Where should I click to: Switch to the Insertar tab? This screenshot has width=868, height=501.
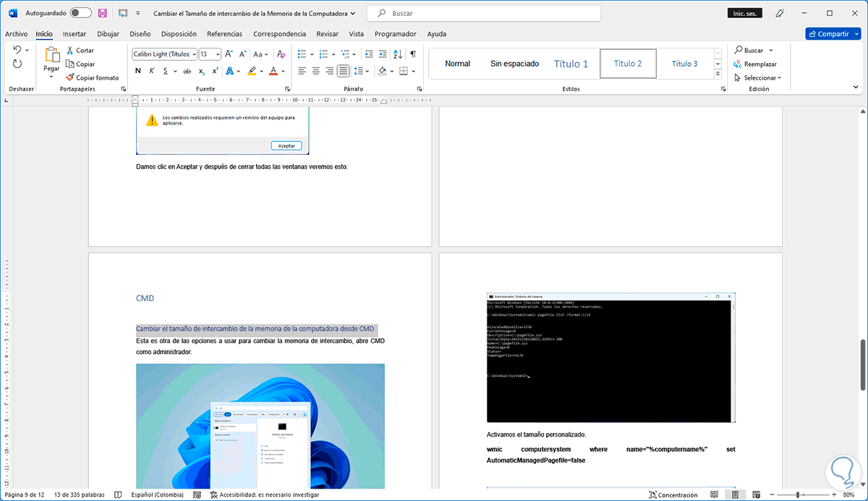75,34
